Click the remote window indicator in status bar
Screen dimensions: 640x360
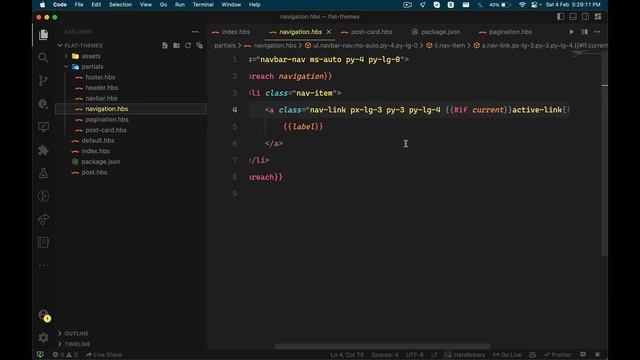click(40, 355)
